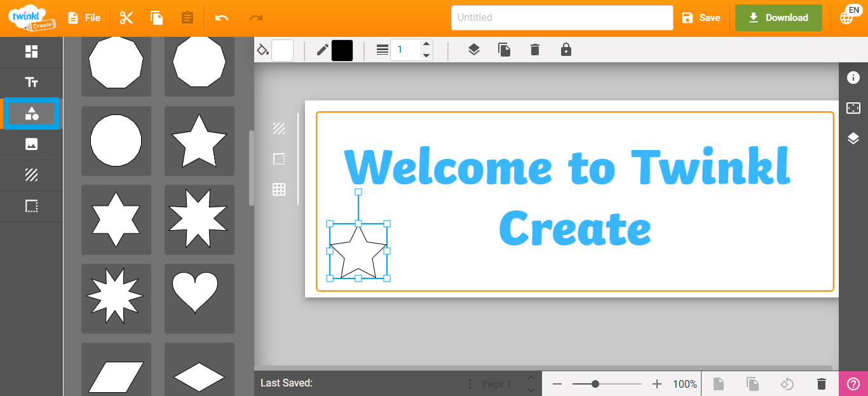Open the Text sidebar panel
Viewport: 868px width, 396px height.
click(x=31, y=82)
